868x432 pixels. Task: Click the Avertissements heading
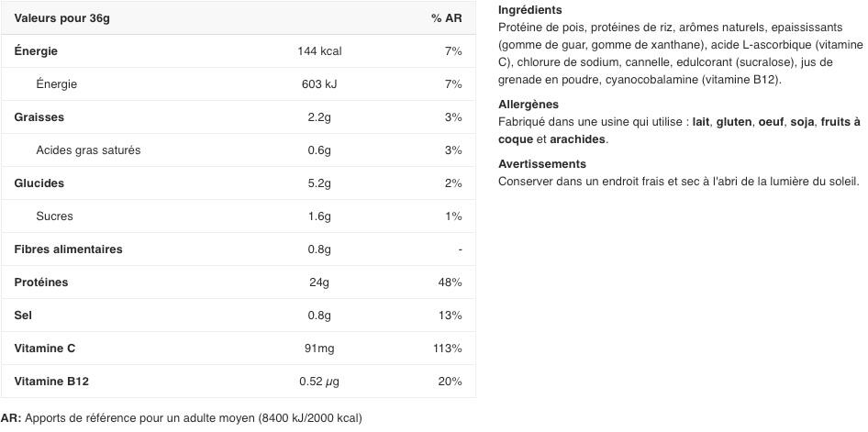click(x=541, y=164)
